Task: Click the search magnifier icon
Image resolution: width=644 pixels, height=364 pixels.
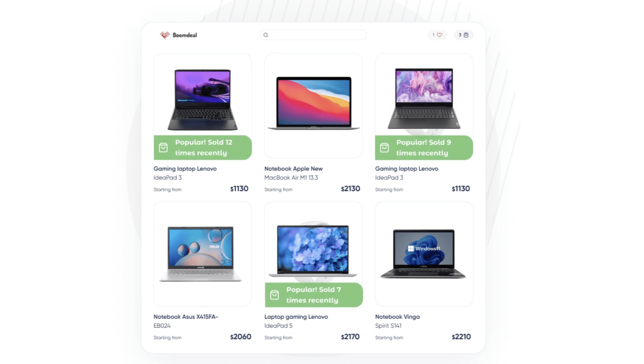Action: (266, 35)
